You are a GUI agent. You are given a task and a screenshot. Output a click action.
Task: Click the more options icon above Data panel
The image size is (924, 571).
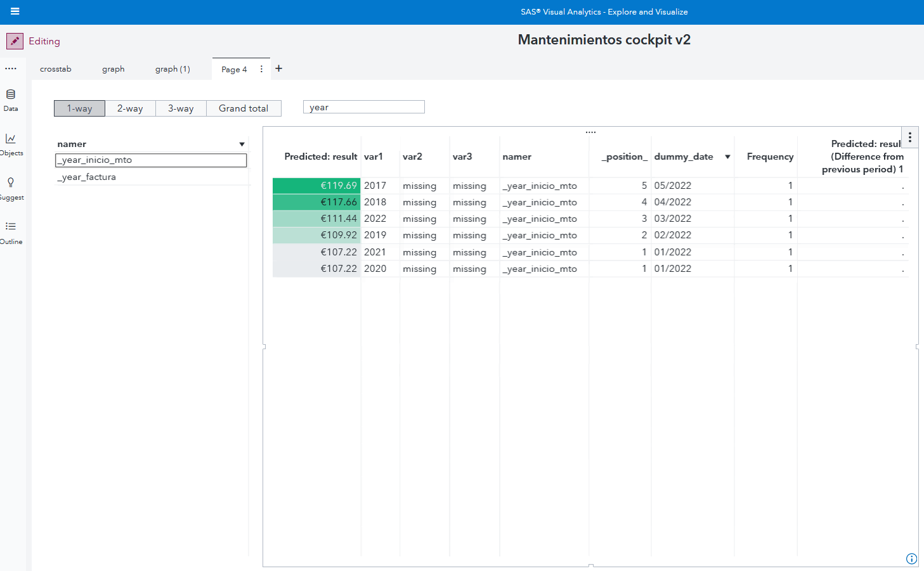coord(10,68)
